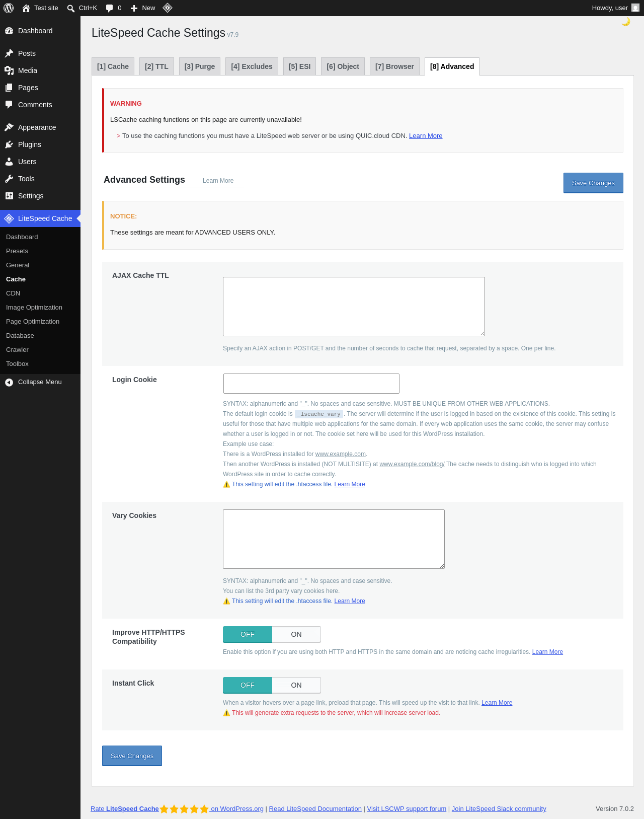Open Learn More link for Instant Click

point(497,703)
